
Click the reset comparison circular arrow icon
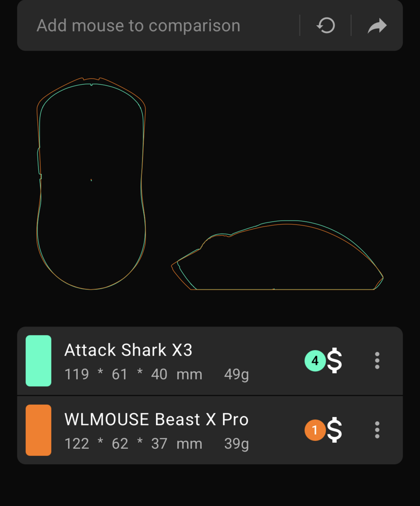pyautogui.click(x=325, y=25)
